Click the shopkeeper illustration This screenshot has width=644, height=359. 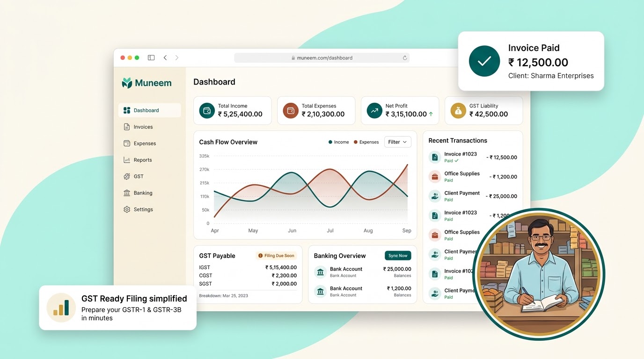(x=539, y=274)
